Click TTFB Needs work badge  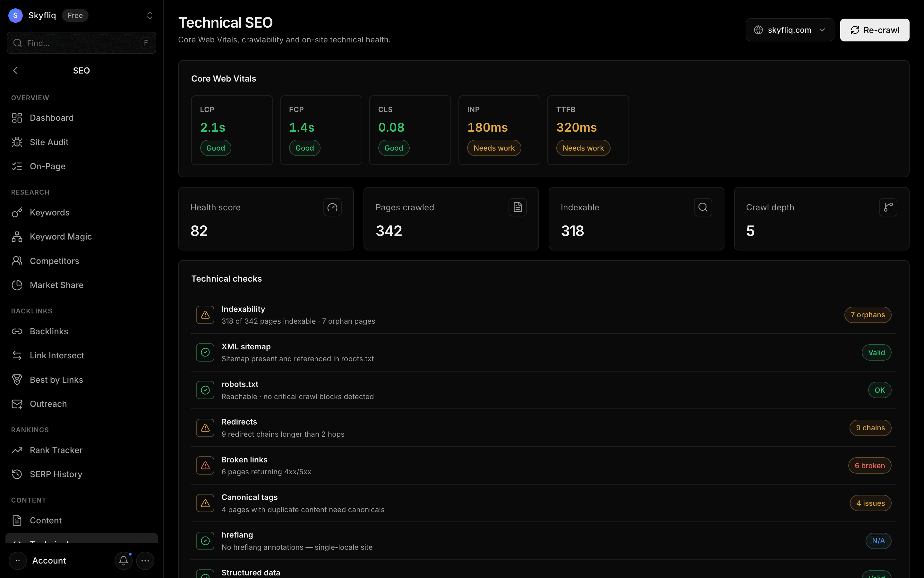583,148
